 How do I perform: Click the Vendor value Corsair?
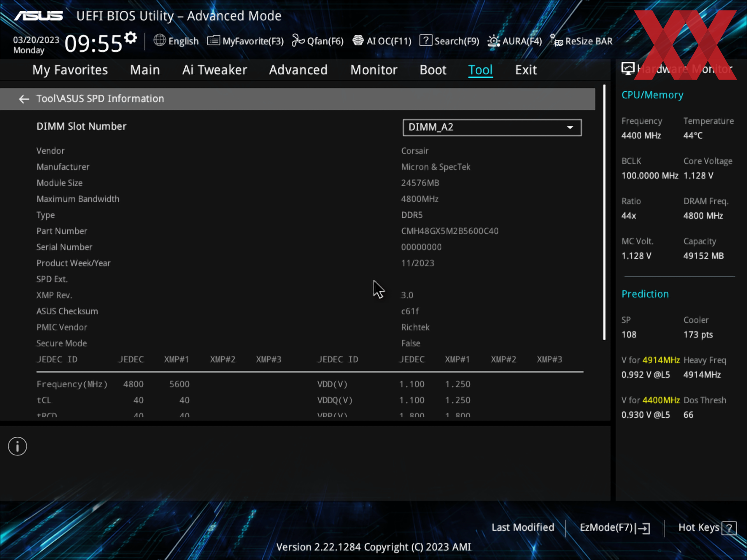coord(415,151)
